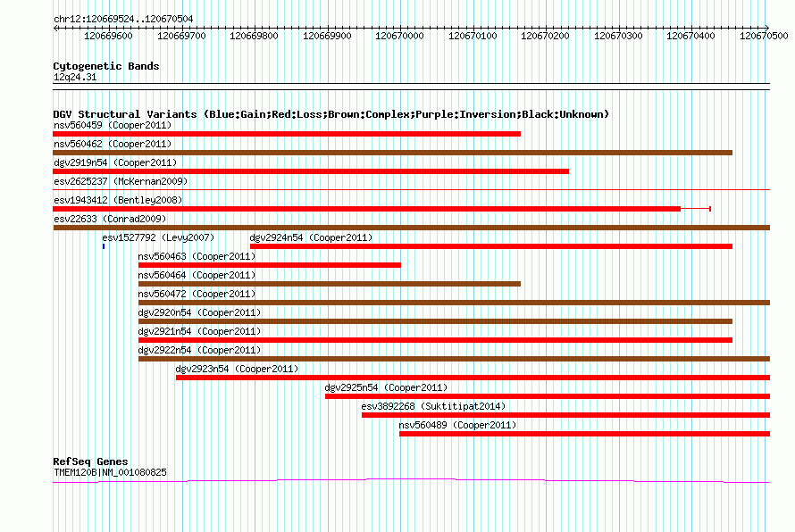Click the red esv3892268 variant bar
The width and height of the screenshot is (795, 532).
tap(565, 415)
